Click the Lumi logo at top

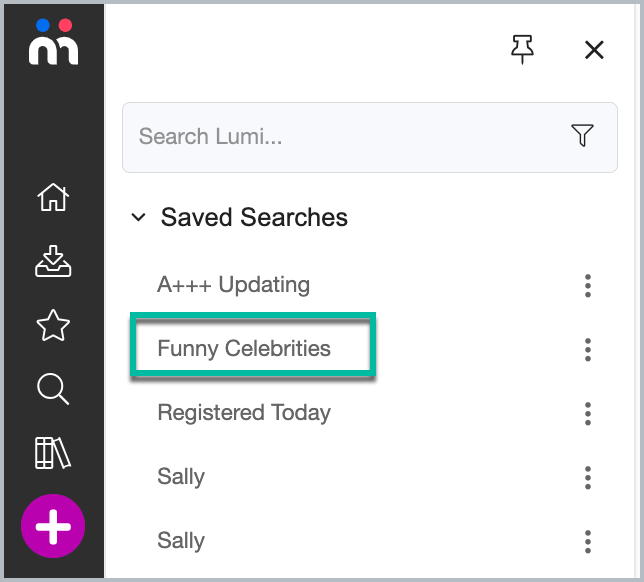[53, 42]
